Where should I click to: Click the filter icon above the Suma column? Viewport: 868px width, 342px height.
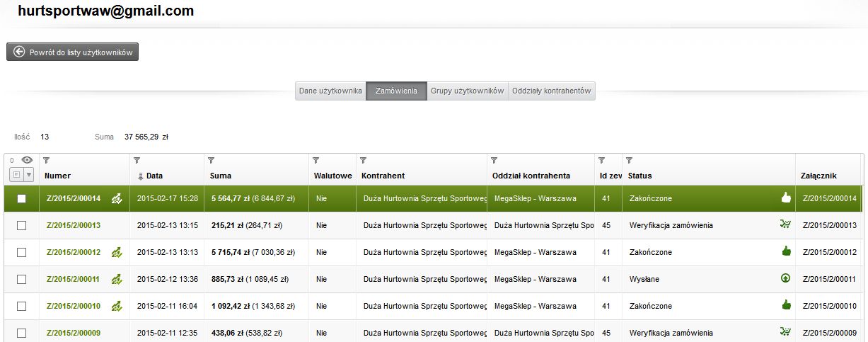(212, 161)
